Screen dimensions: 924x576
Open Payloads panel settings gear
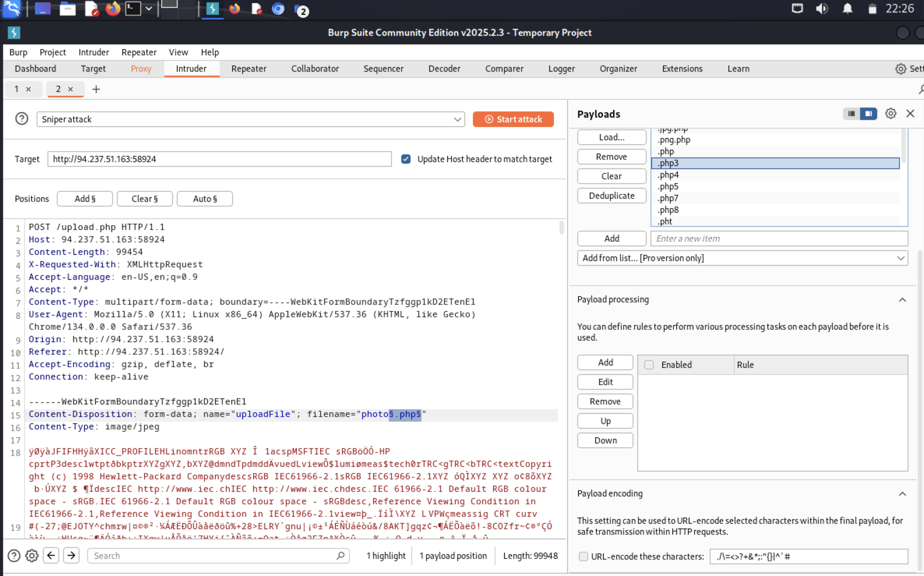(890, 114)
